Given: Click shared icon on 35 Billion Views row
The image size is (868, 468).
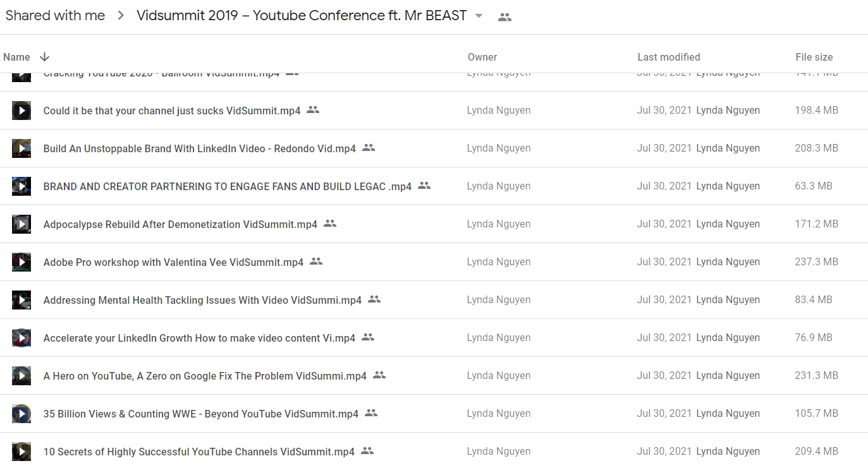Looking at the screenshot, I should 371,413.
